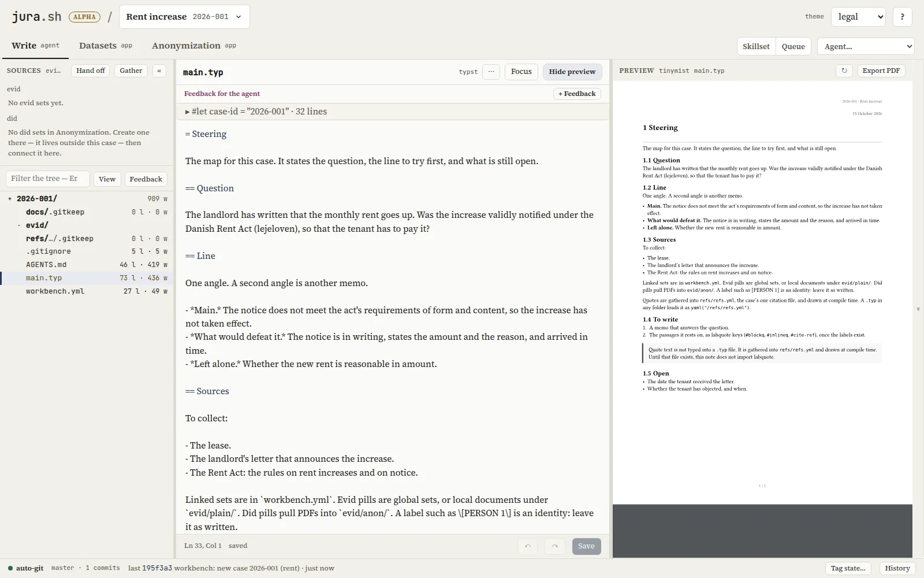Open the ··· more options menu for main.typ
Image resolution: width=924 pixels, height=578 pixels.
[491, 72]
